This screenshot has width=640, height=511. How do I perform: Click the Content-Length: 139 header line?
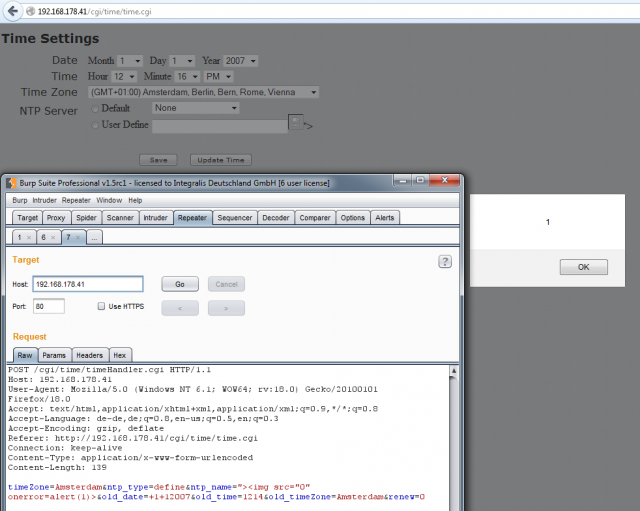(x=57, y=467)
